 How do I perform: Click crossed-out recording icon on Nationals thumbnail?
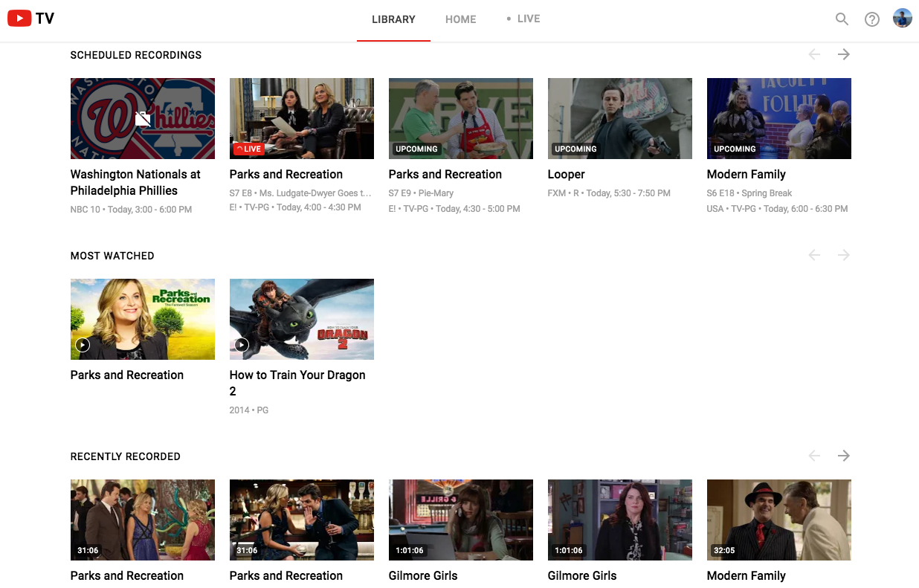coord(143,118)
